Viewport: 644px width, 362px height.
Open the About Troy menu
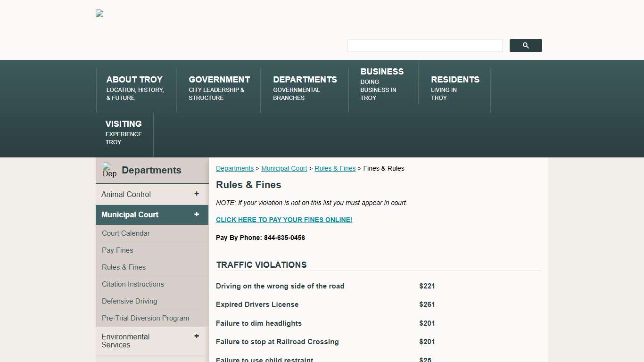pyautogui.click(x=135, y=88)
